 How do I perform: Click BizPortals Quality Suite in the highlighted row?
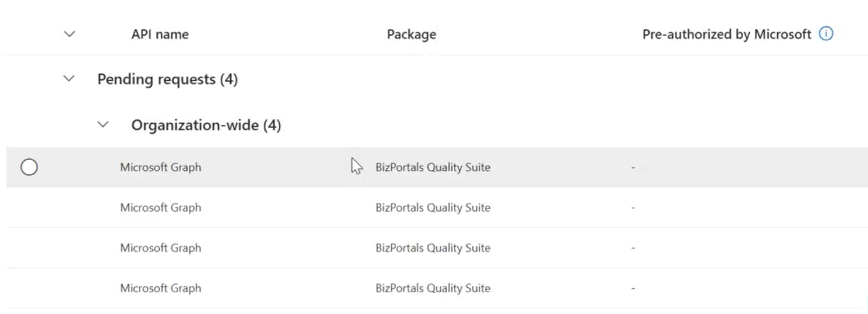(433, 168)
